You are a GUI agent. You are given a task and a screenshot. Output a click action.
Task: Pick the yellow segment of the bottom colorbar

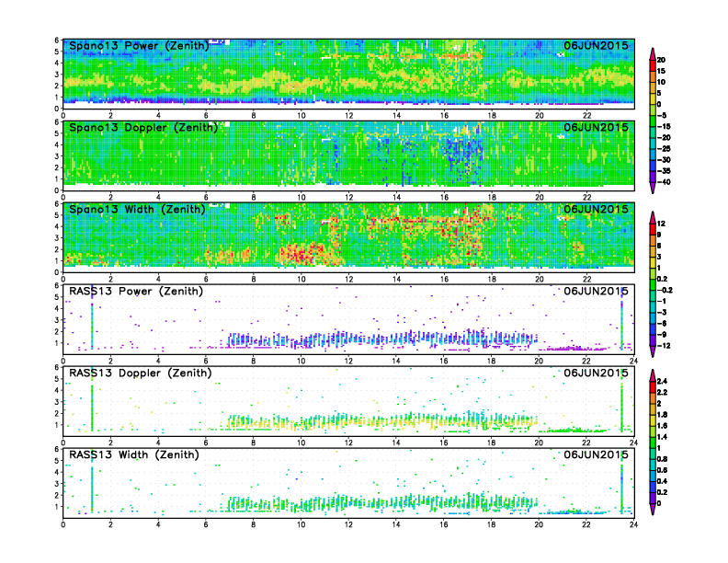point(653,420)
